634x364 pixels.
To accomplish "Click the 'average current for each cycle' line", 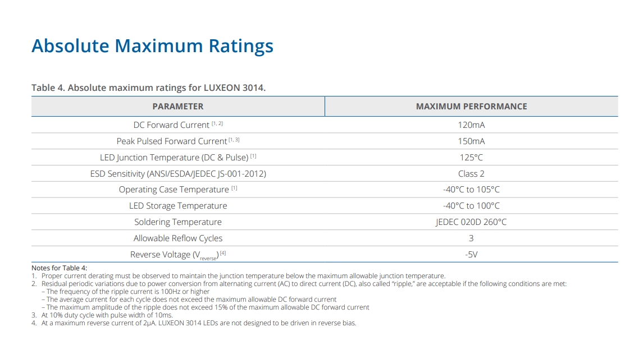I will (x=189, y=300).
